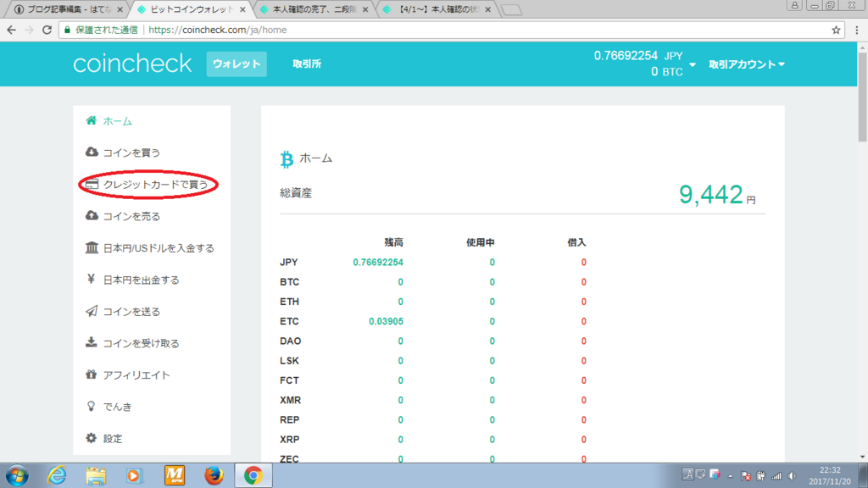Open File Explorer folder in taskbar
Screen dimensions: 868x488
point(96,476)
